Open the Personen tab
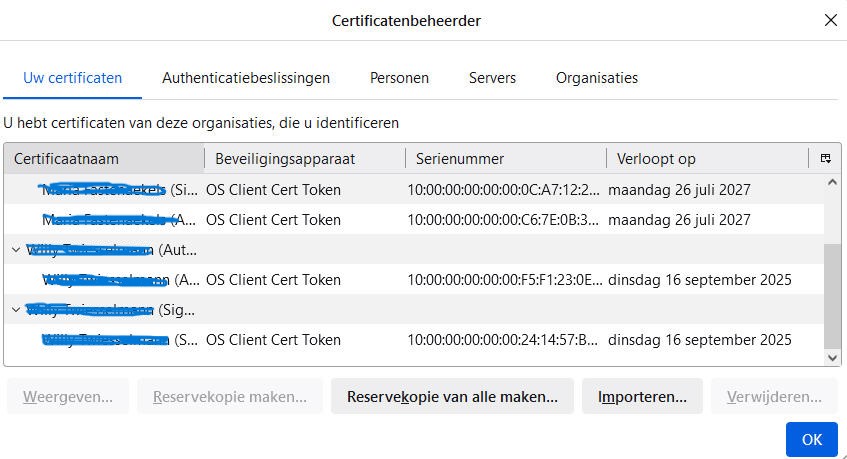Viewport: 847px width, 459px height. (399, 78)
